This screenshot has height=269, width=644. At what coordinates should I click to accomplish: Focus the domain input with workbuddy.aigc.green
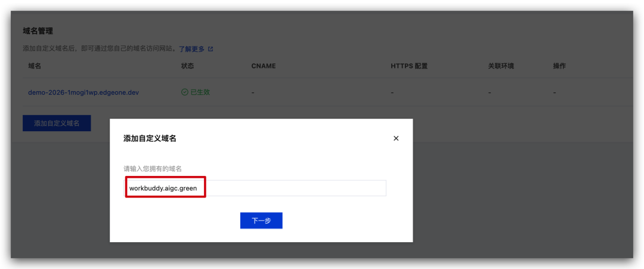coord(255,188)
